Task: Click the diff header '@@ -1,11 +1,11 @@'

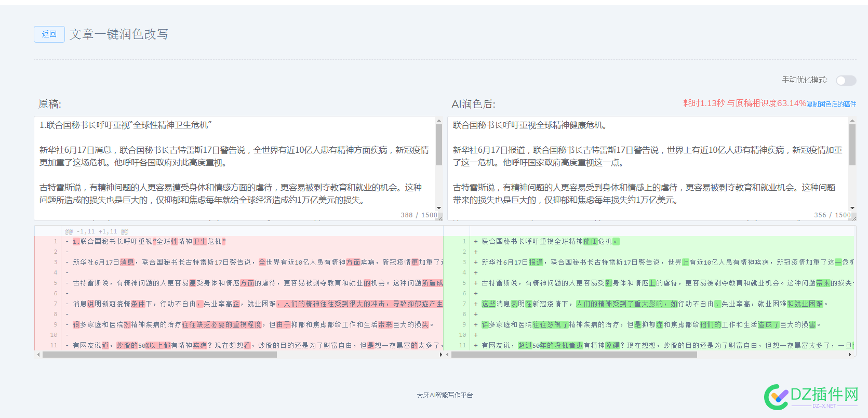Action: click(97, 231)
